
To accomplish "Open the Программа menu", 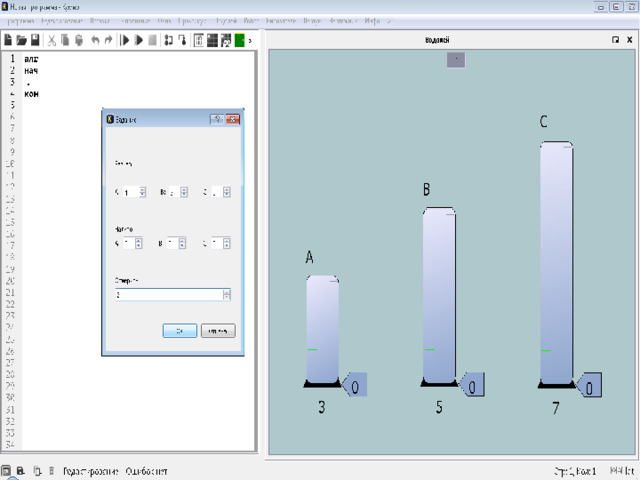I will click(x=19, y=20).
